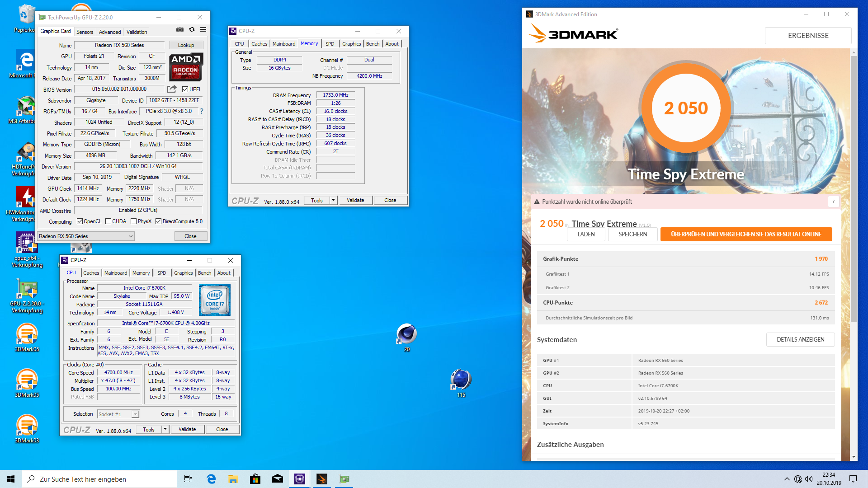Screen dimensions: 868x488
Task: Click the CPU-Z taskbar icon
Action: [x=300, y=479]
